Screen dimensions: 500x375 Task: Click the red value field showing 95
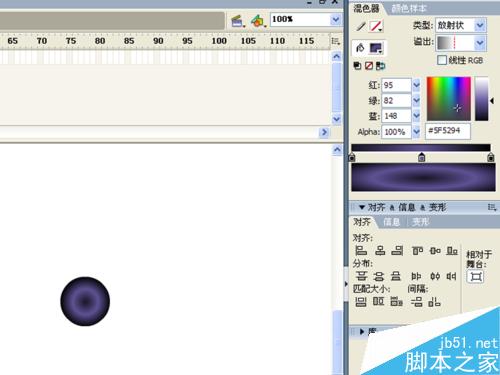pyautogui.click(x=396, y=85)
